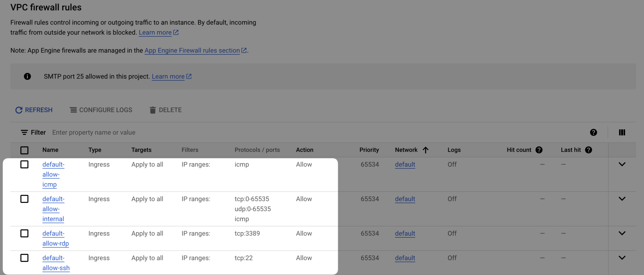Tick the default-allow-ssh rule checkbox

(x=24, y=258)
